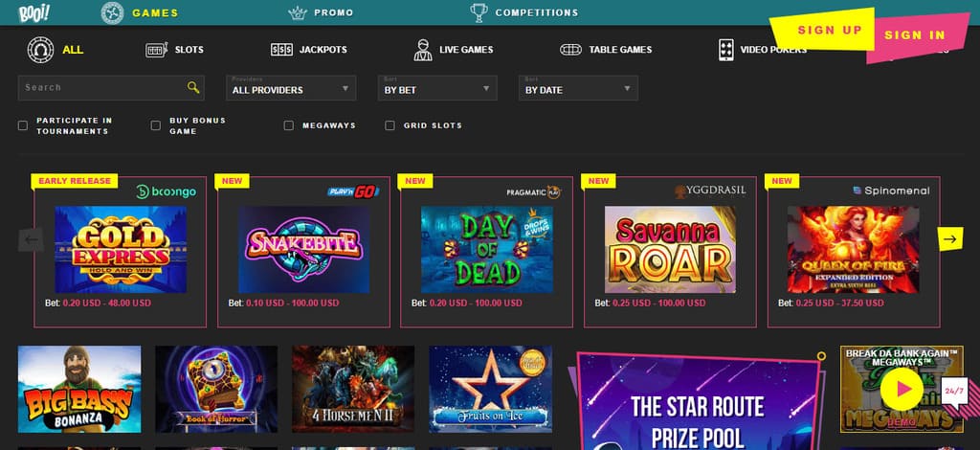Screen dimensions: 980x450
Task: Click the Pragmatic Play provider logo
Action: (x=534, y=191)
